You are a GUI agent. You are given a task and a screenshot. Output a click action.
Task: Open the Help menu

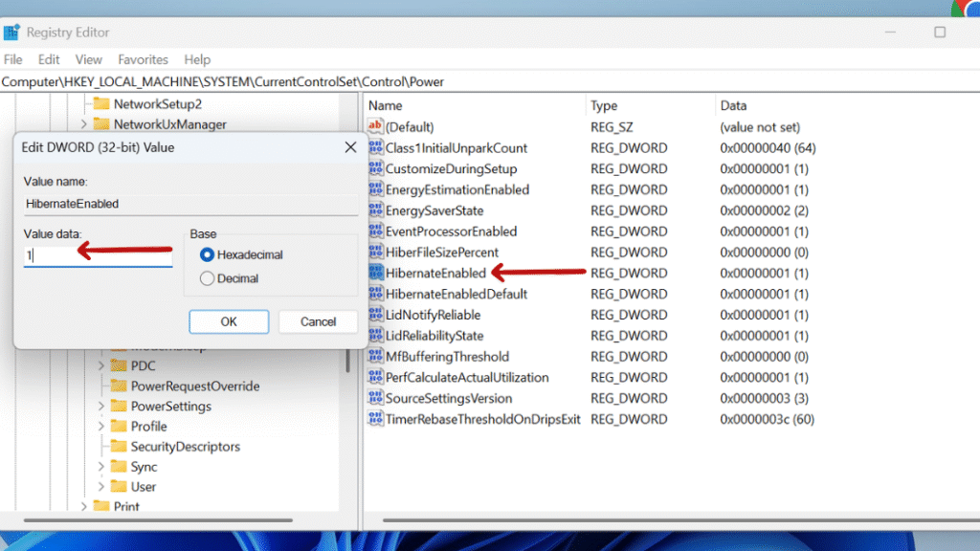pyautogui.click(x=197, y=59)
